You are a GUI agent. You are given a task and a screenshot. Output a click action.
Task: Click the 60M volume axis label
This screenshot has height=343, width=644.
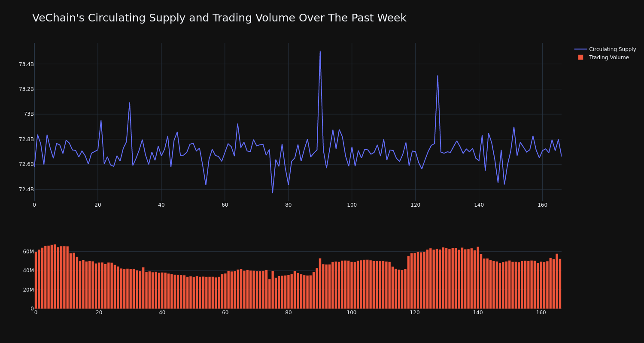(x=28, y=252)
